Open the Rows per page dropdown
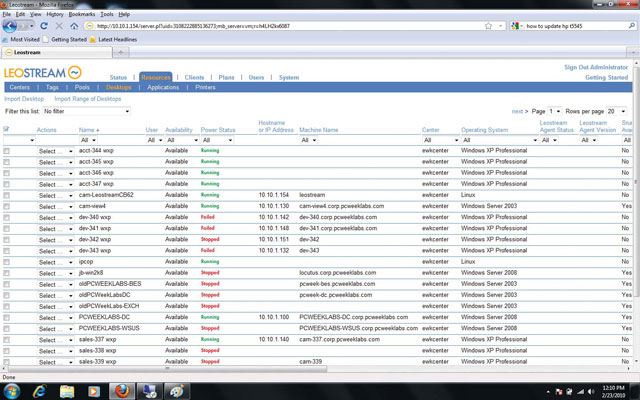This screenshot has height=400, width=640. pos(616,111)
